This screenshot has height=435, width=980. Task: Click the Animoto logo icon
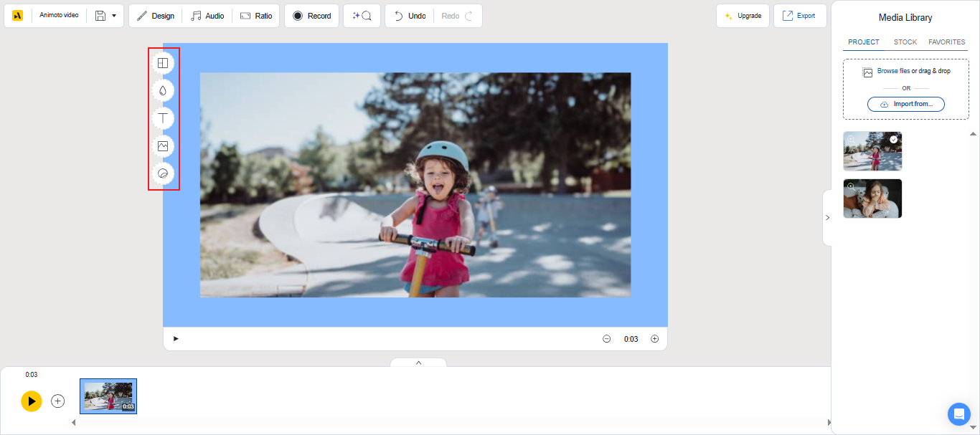(x=18, y=16)
